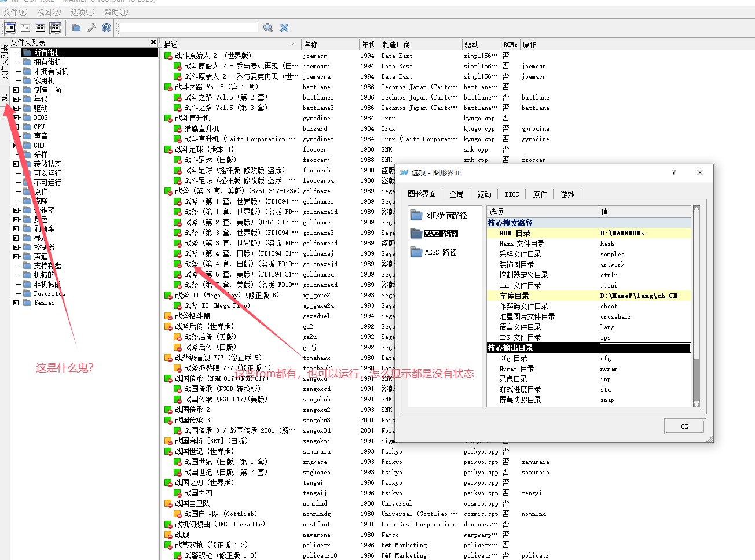Click folder icon of 家用机
Image resolution: width=755 pixels, height=560 pixels.
(27, 80)
